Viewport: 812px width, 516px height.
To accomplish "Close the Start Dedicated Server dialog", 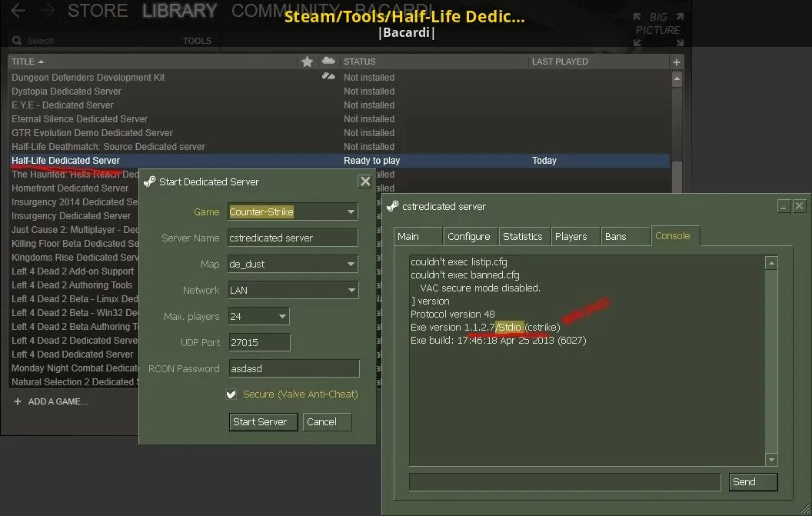I will 365,181.
